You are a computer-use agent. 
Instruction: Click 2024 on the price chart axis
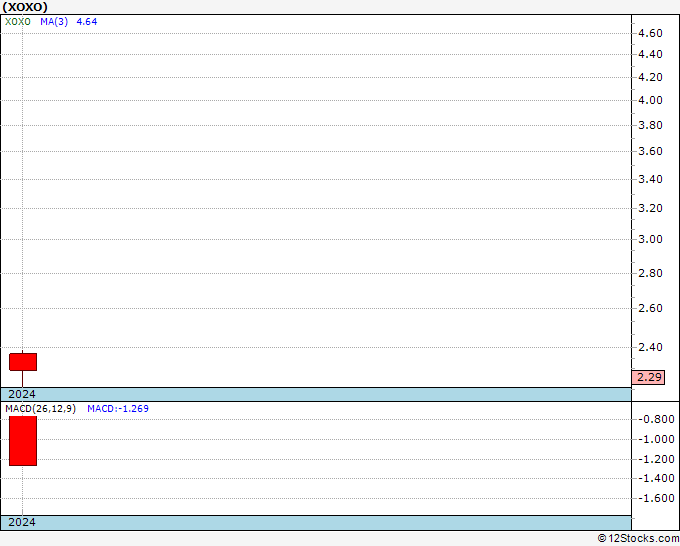[22, 394]
